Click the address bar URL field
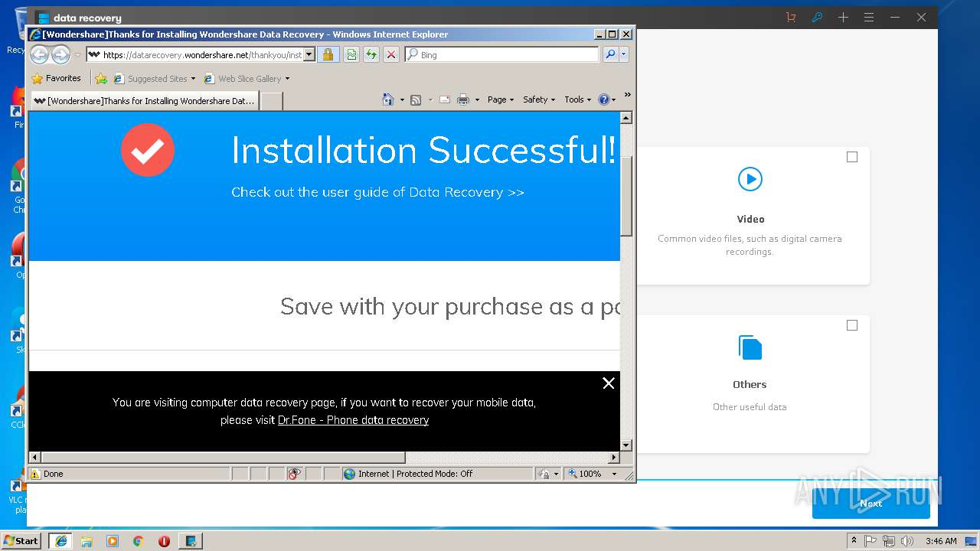 202,54
